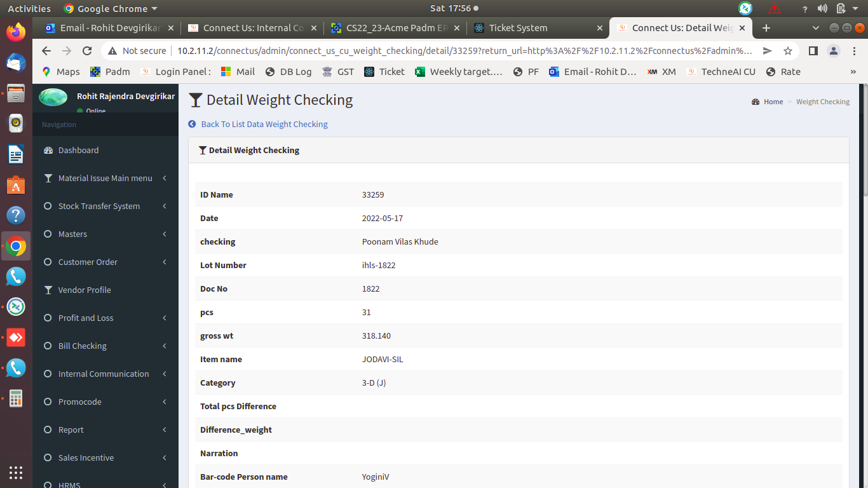The height and width of the screenshot is (488, 868).
Task: Click the share page arrow icon
Action: pos(768,51)
